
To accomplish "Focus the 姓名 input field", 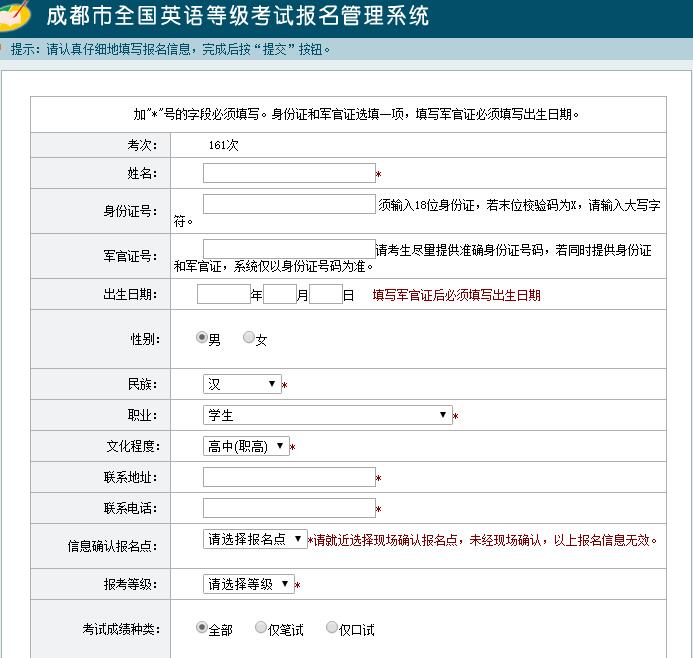I will (289, 173).
